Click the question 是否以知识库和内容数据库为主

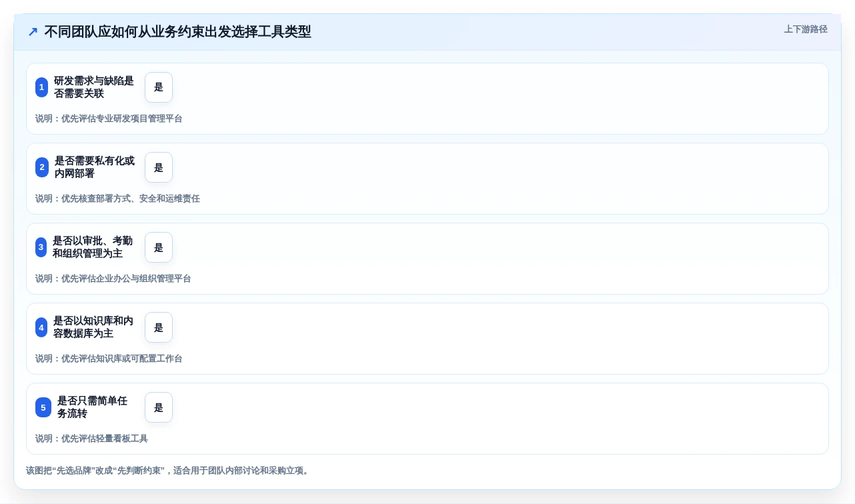click(x=93, y=327)
